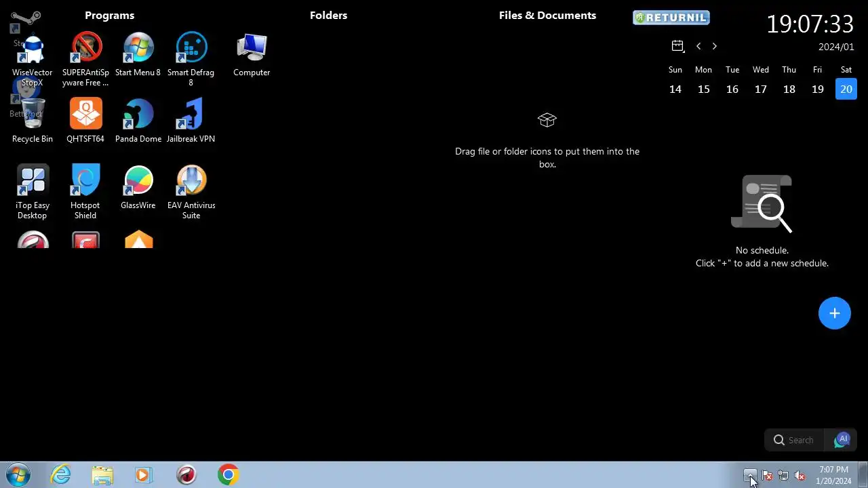Open WiseVector StopX shortcut

click(32, 60)
